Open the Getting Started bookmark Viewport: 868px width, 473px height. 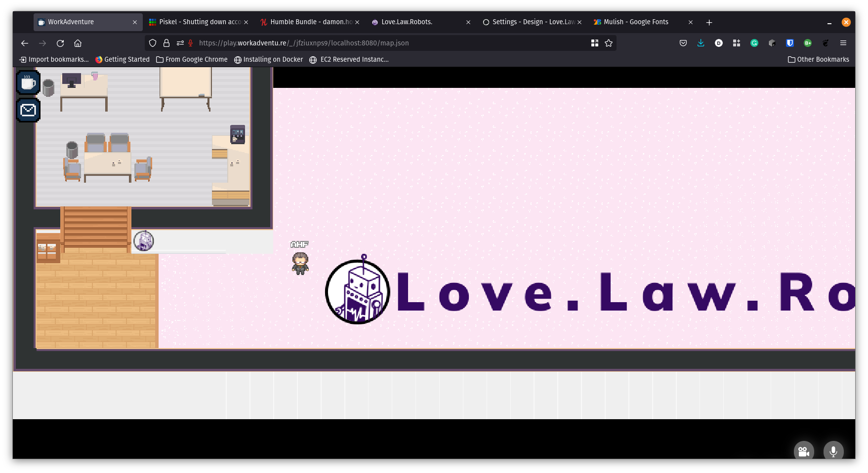(x=123, y=59)
